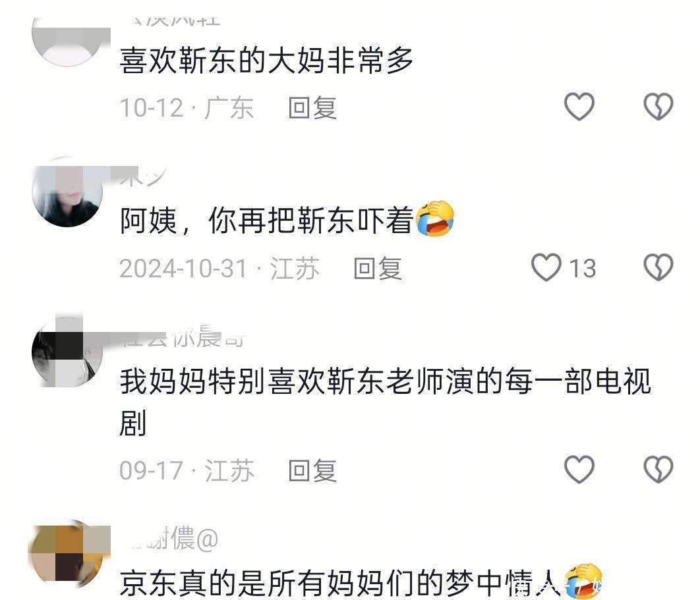700x600 pixels.
Task: Reply to the 2024-10-31 江苏 comment
Action: point(378,269)
